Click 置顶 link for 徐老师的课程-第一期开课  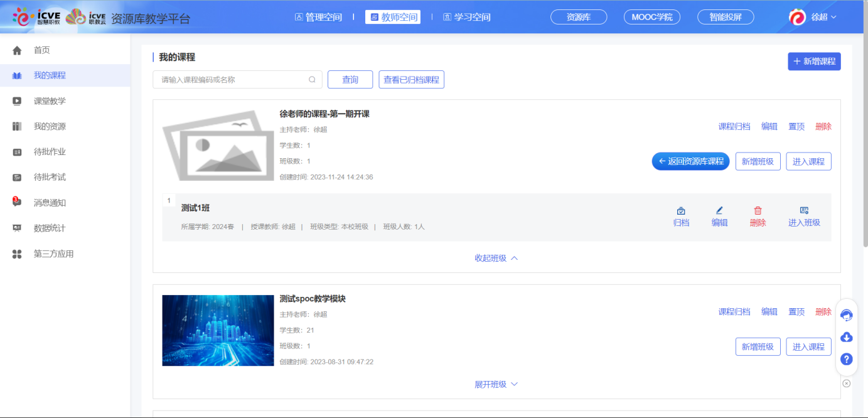coord(796,127)
